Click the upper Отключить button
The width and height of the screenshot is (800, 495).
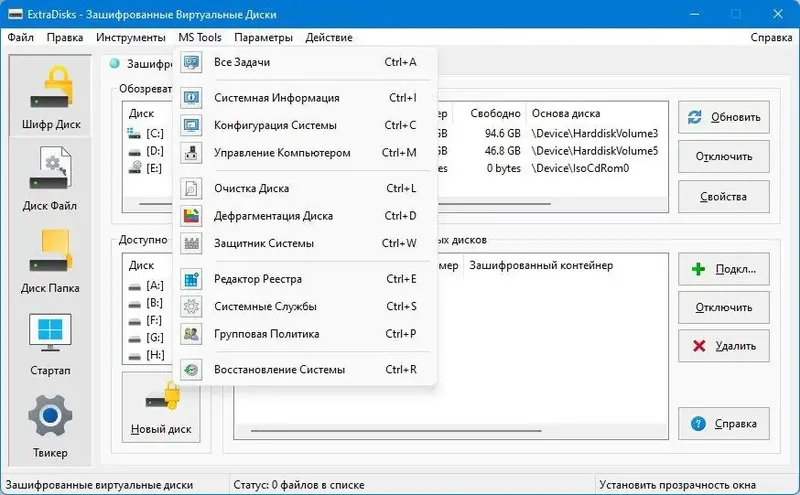pos(723,157)
